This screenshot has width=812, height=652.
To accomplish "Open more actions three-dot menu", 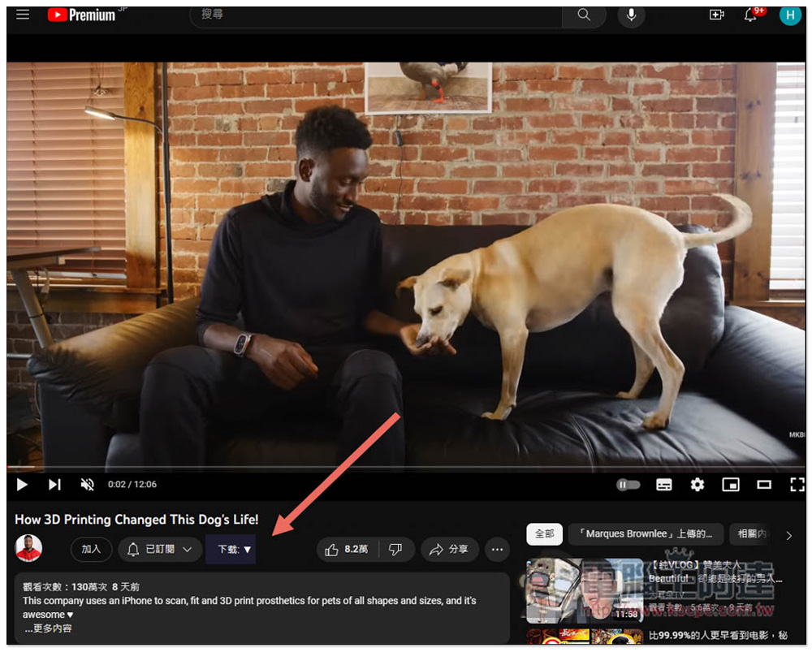I will coord(497,549).
